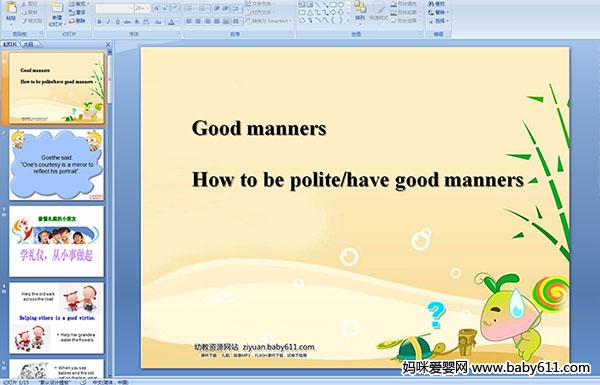
Task: Click the Increase Indent icon
Action: (226, 8)
